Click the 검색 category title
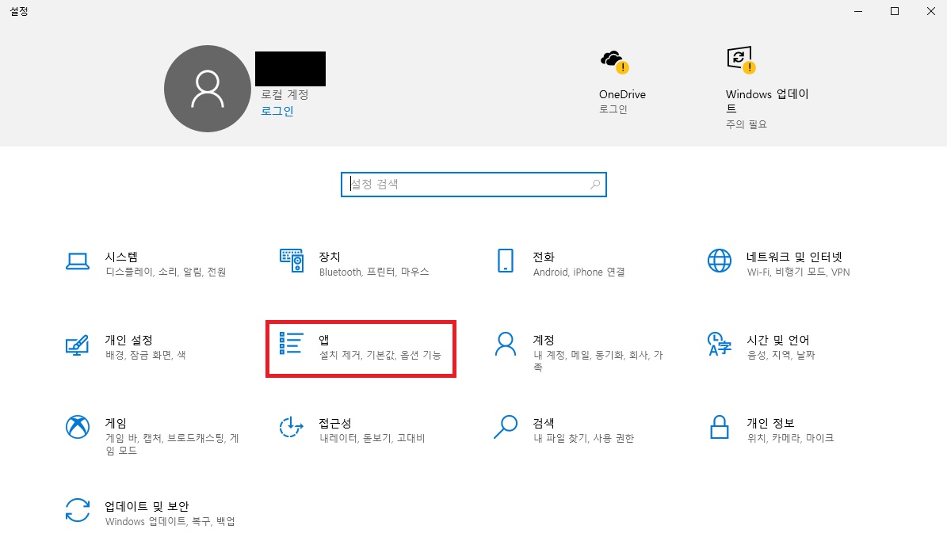This screenshot has height=560, width=947. (x=544, y=424)
